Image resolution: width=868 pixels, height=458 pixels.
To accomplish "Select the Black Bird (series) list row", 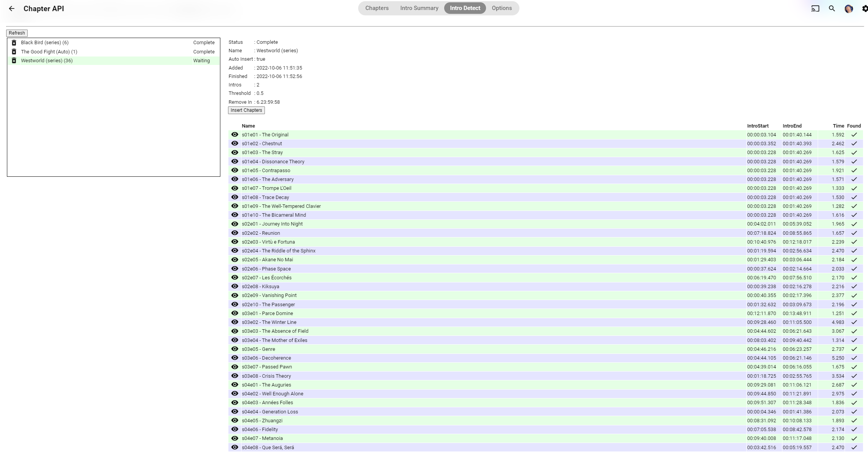I will [x=104, y=43].
